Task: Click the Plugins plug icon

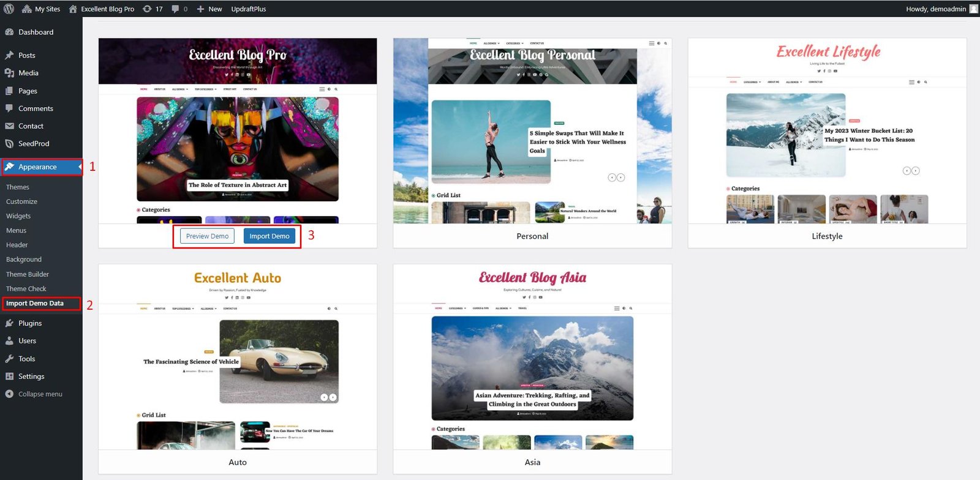Action: [x=9, y=323]
